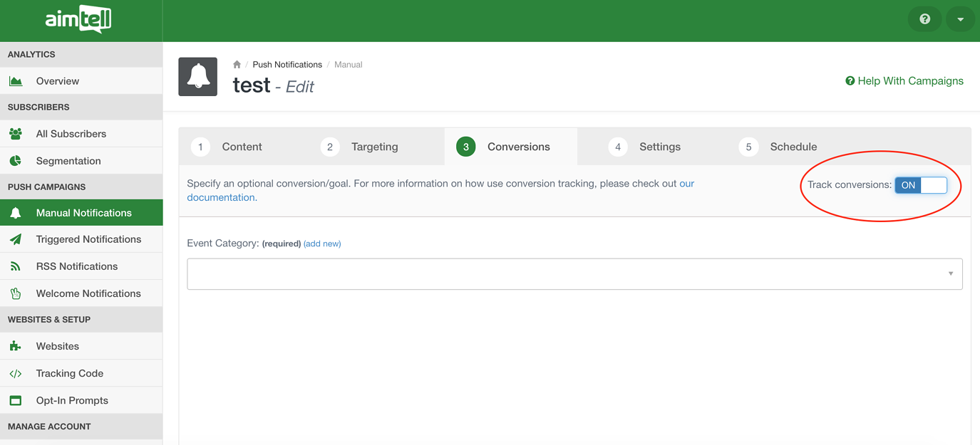Select the Overview analytics icon
The width and height of the screenshot is (980, 445).
click(x=17, y=80)
